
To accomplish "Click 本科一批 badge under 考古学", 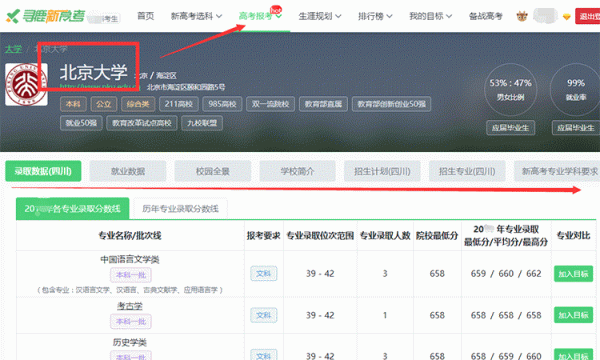I will tap(130, 321).
